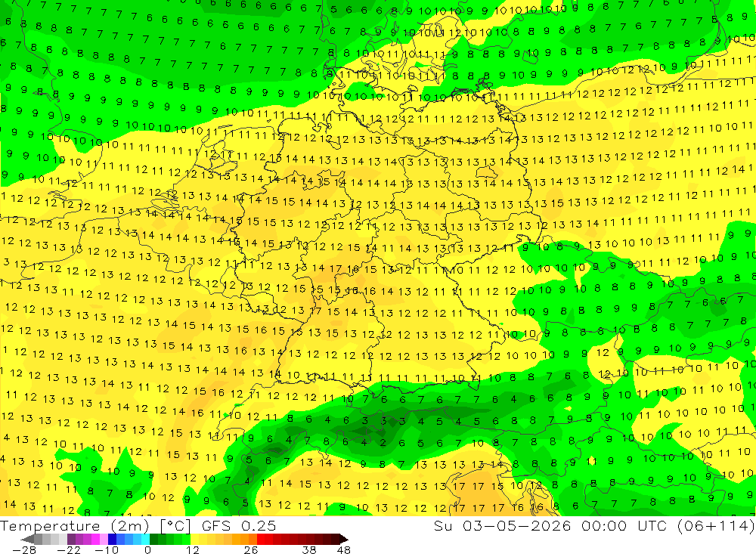Click the '-28' legend scale value
This screenshot has width=756, height=554.
point(23,550)
